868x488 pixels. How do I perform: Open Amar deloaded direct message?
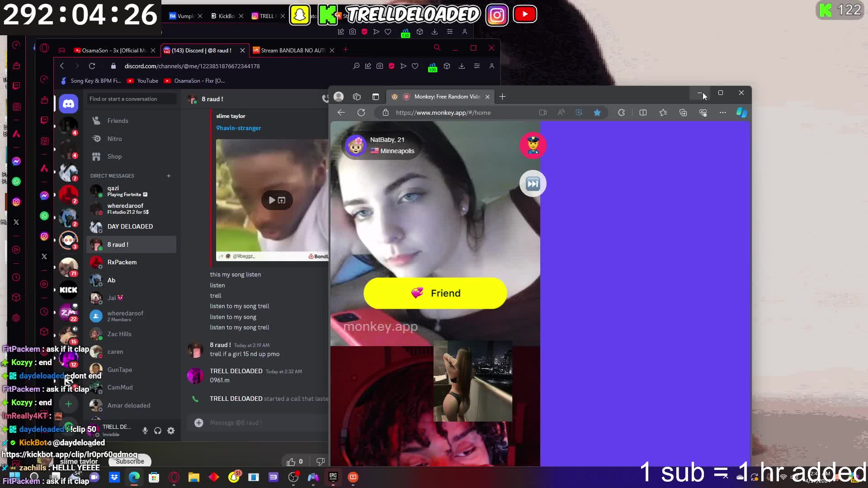click(131, 405)
